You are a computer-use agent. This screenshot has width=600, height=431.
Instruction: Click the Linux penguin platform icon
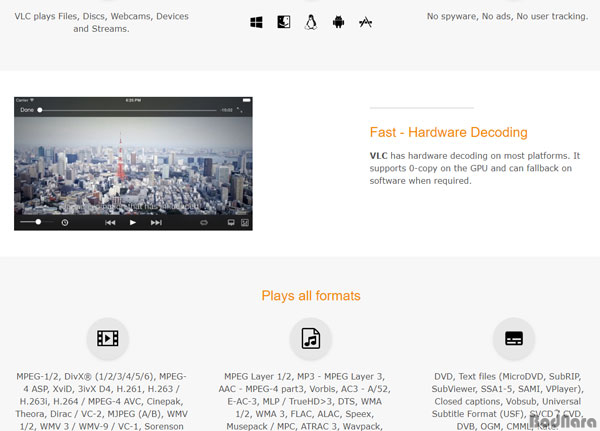tap(311, 22)
